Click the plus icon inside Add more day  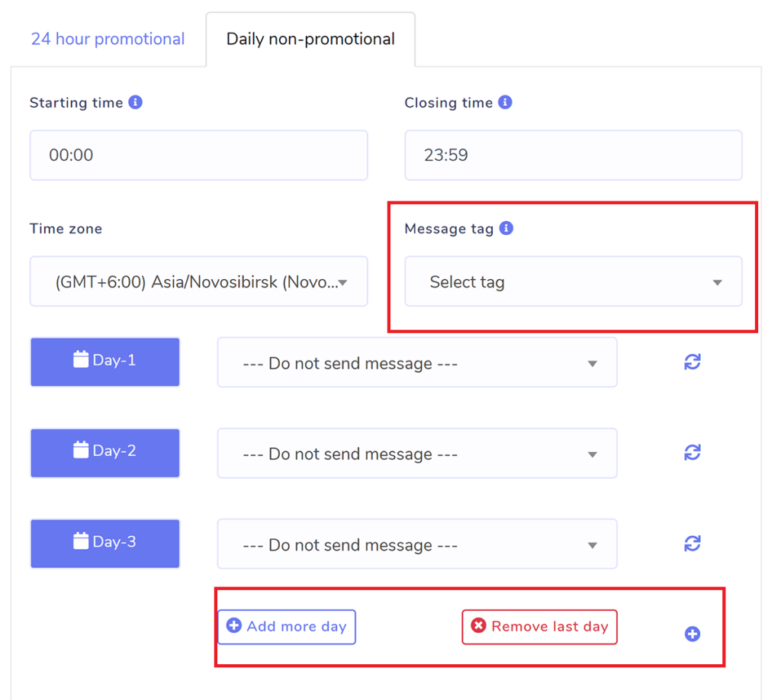point(233,626)
